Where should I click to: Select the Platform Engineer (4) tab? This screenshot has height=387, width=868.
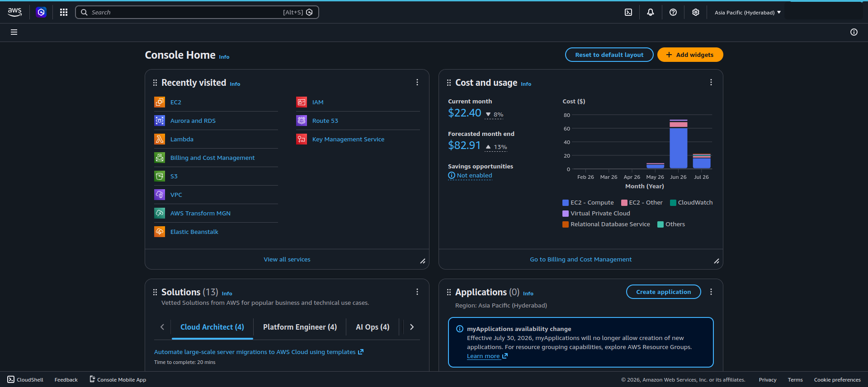click(x=300, y=327)
